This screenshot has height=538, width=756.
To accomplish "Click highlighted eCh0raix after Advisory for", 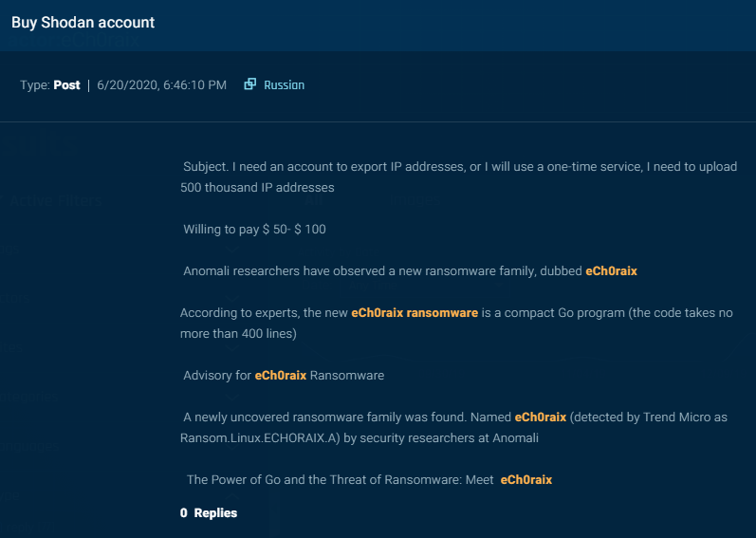I will coord(281,375).
